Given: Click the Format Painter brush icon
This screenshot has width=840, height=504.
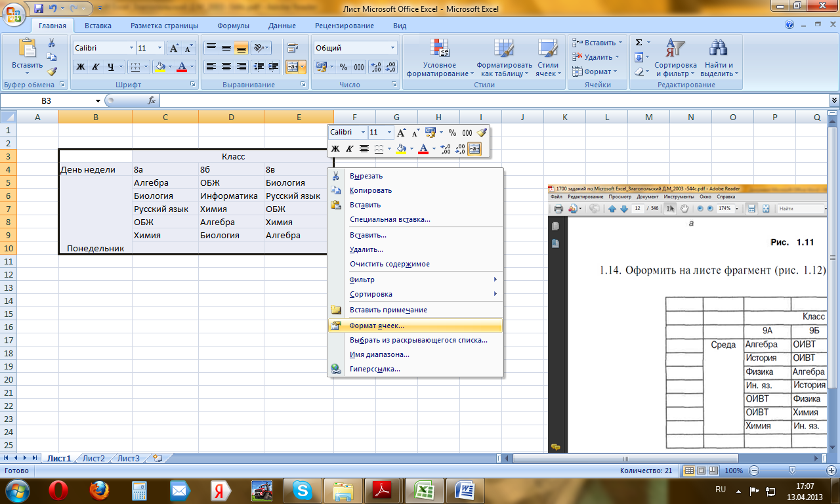Looking at the screenshot, I should [x=52, y=72].
